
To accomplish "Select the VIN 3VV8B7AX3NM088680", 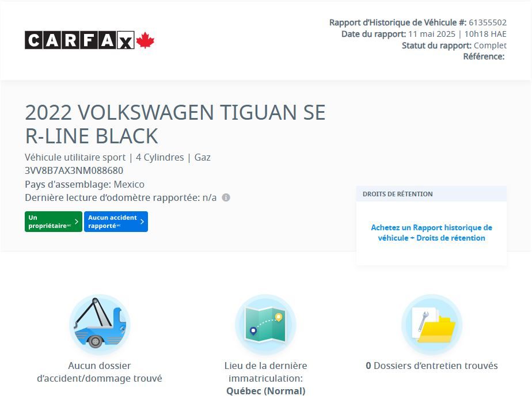I will click(74, 170).
